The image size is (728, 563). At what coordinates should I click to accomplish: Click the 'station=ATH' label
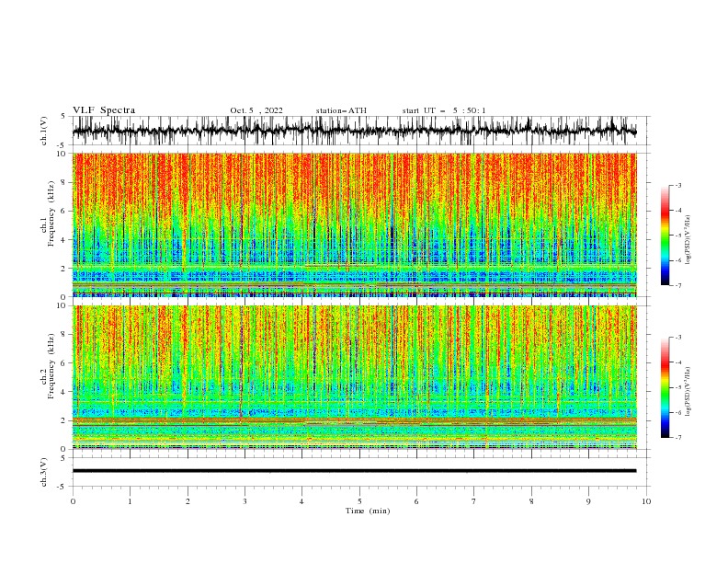pos(341,110)
